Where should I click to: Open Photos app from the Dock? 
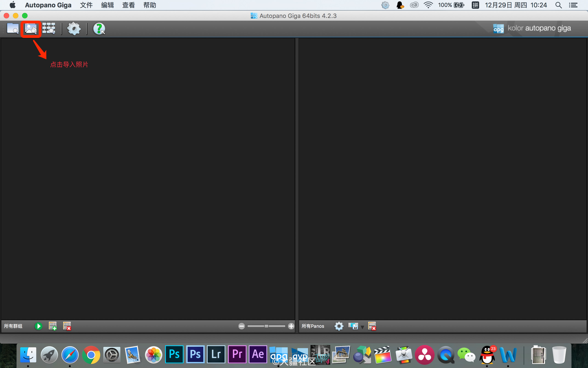pyautogui.click(x=154, y=355)
